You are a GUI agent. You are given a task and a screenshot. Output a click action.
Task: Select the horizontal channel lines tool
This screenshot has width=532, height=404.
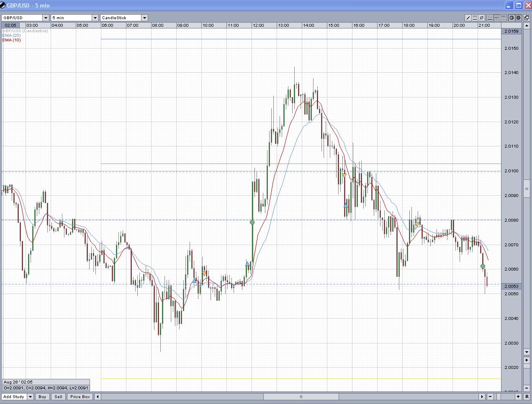click(x=475, y=18)
